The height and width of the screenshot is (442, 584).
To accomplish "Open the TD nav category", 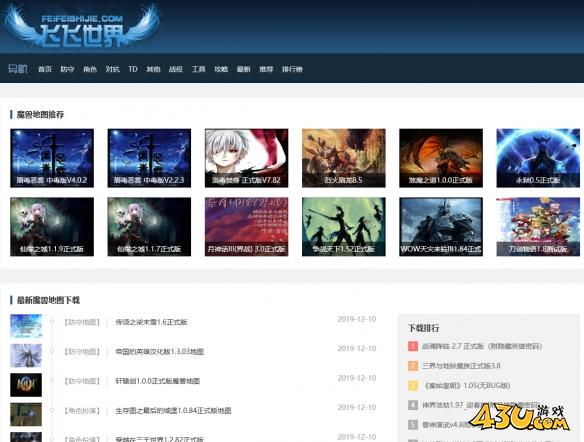I will click(133, 69).
